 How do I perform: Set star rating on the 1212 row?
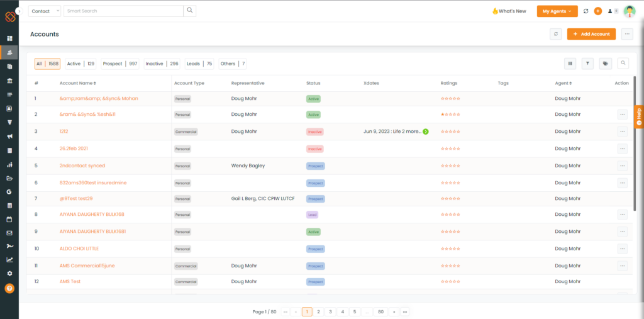click(450, 132)
